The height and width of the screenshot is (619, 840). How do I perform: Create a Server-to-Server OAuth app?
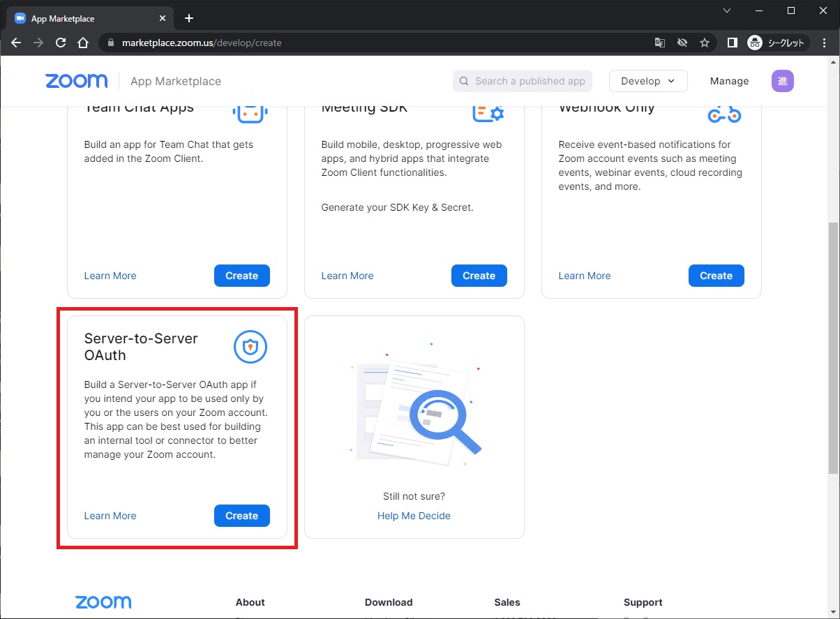241,516
